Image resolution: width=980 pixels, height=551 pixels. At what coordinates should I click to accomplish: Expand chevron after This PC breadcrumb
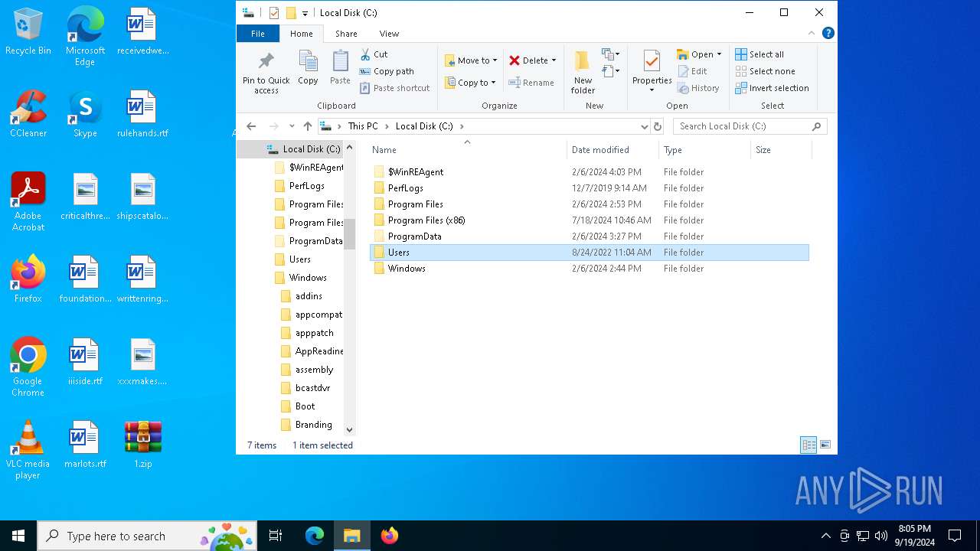pyautogui.click(x=387, y=126)
